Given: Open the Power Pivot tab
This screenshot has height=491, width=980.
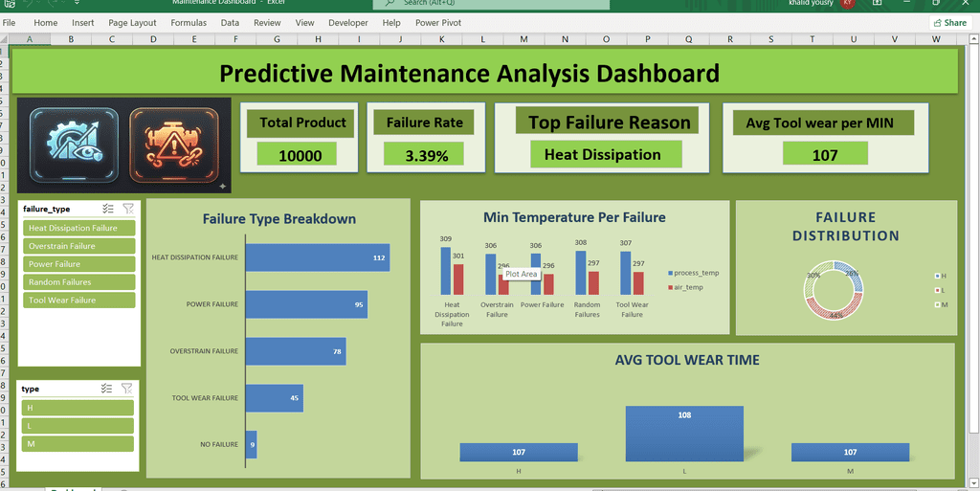Looking at the screenshot, I should (438, 22).
